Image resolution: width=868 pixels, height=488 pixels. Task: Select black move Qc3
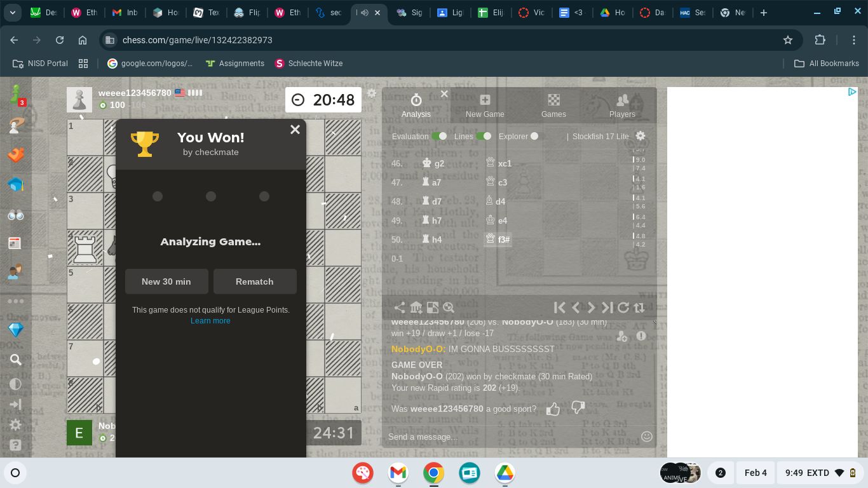pyautogui.click(x=497, y=182)
